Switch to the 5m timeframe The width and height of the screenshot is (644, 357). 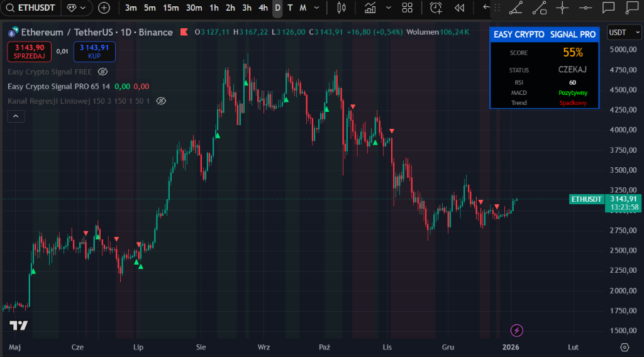pyautogui.click(x=150, y=8)
